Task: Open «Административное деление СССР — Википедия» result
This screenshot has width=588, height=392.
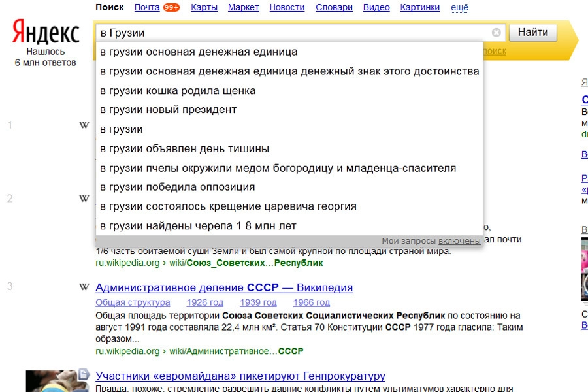Action: click(x=224, y=287)
